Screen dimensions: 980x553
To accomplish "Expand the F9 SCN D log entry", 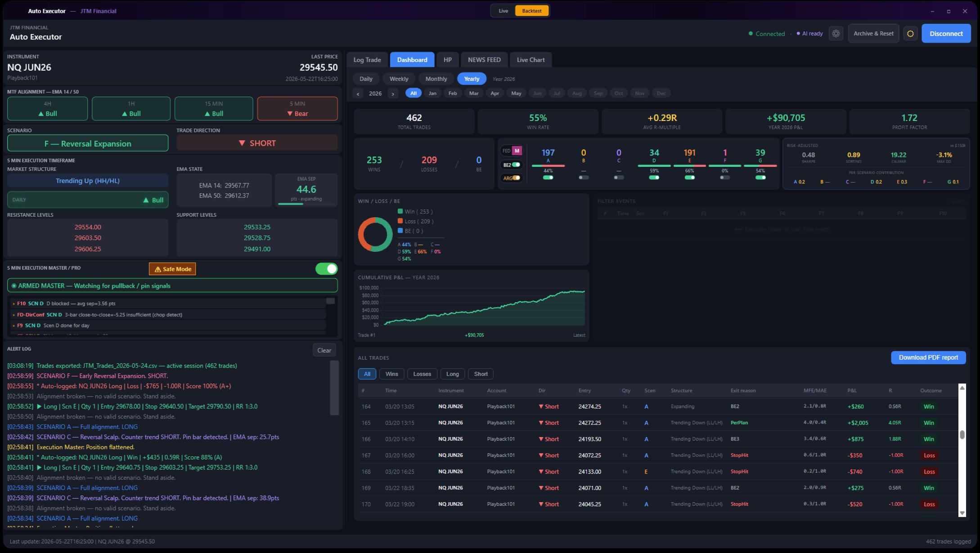I will [x=167, y=326].
